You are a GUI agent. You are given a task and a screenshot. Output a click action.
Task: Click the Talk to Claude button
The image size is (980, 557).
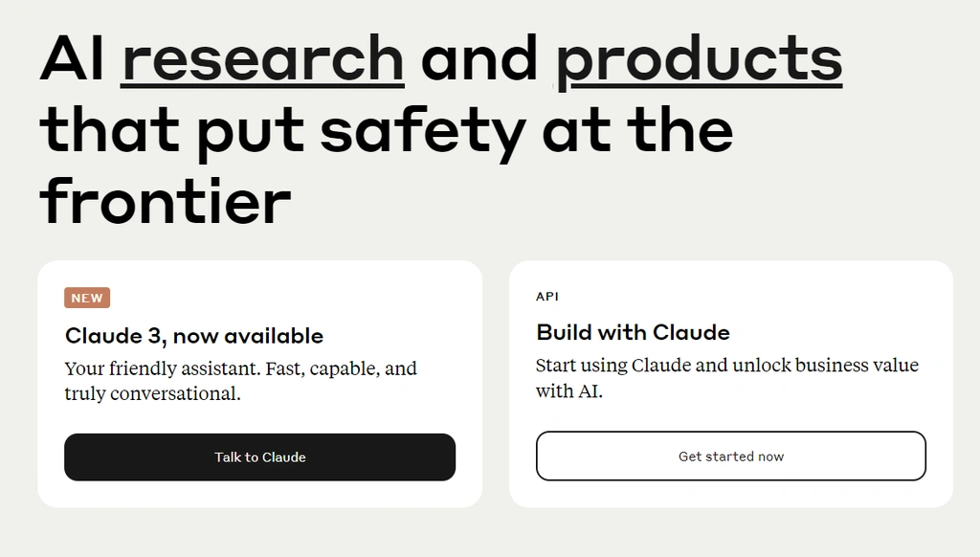(260, 457)
